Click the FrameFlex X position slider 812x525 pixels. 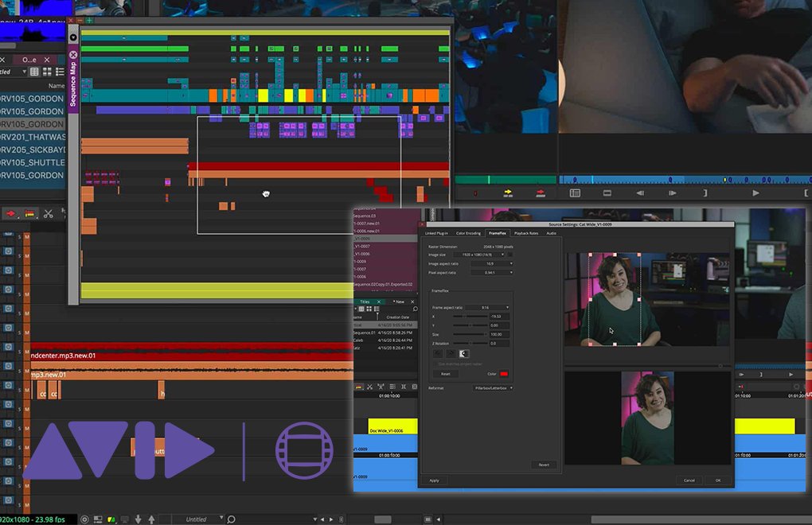[470, 316]
